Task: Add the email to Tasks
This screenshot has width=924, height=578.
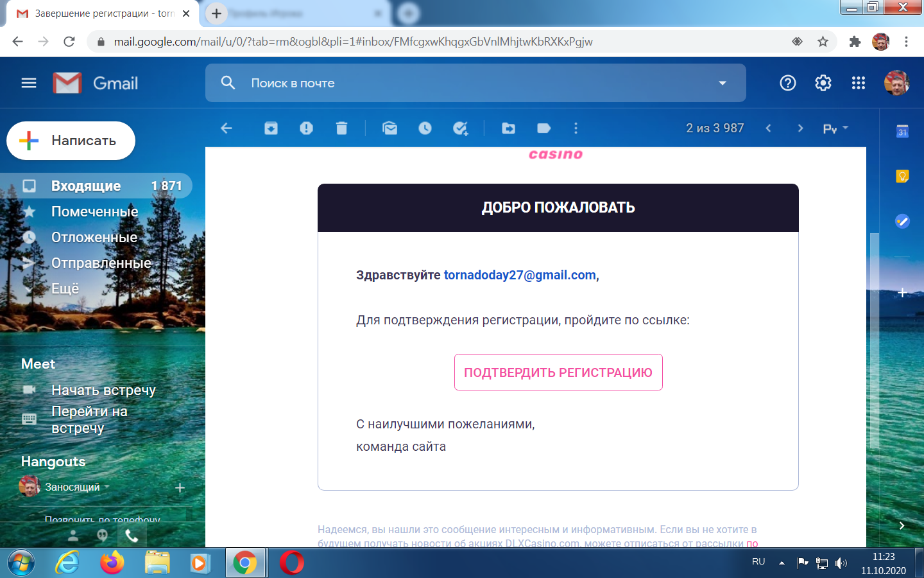Action: coord(461,128)
